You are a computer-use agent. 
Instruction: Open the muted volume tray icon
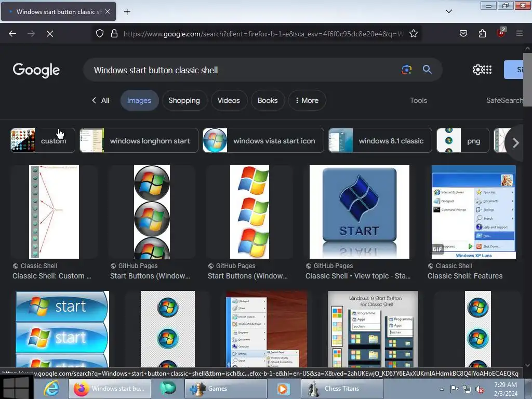pos(480,389)
